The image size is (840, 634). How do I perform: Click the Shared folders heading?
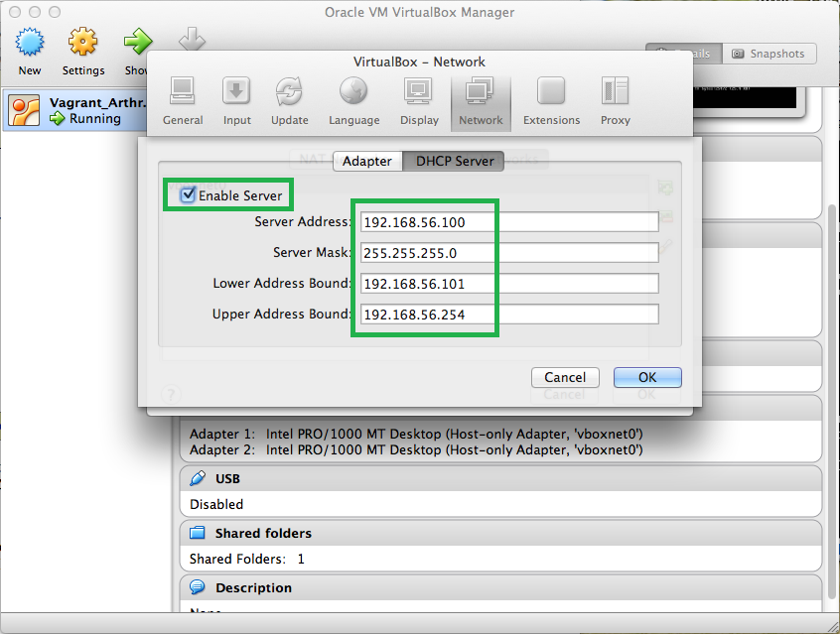pos(263,534)
